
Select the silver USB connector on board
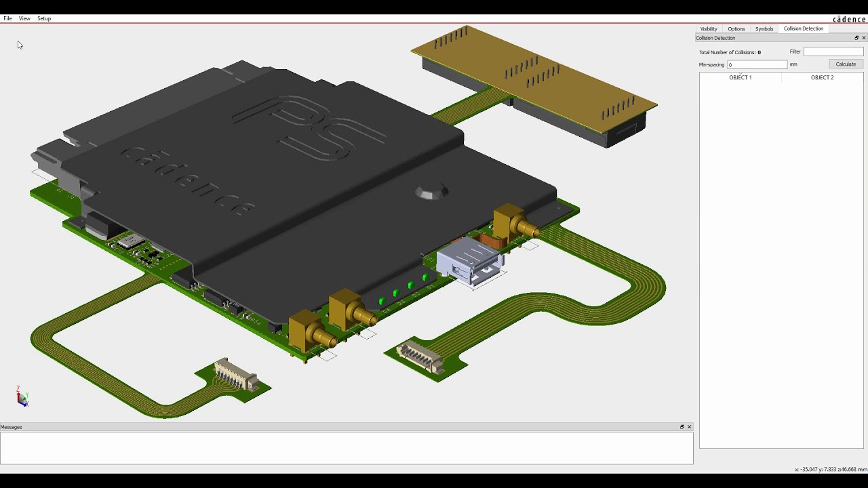pos(469,261)
